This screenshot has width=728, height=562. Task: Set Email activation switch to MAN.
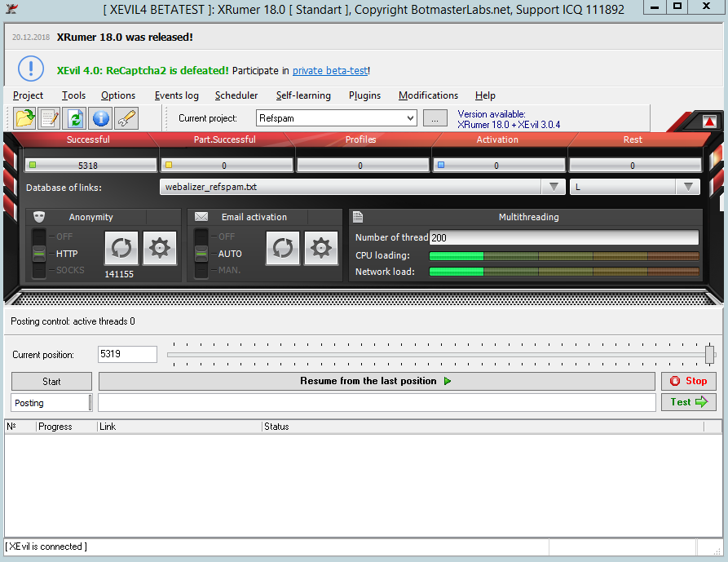coord(229,270)
